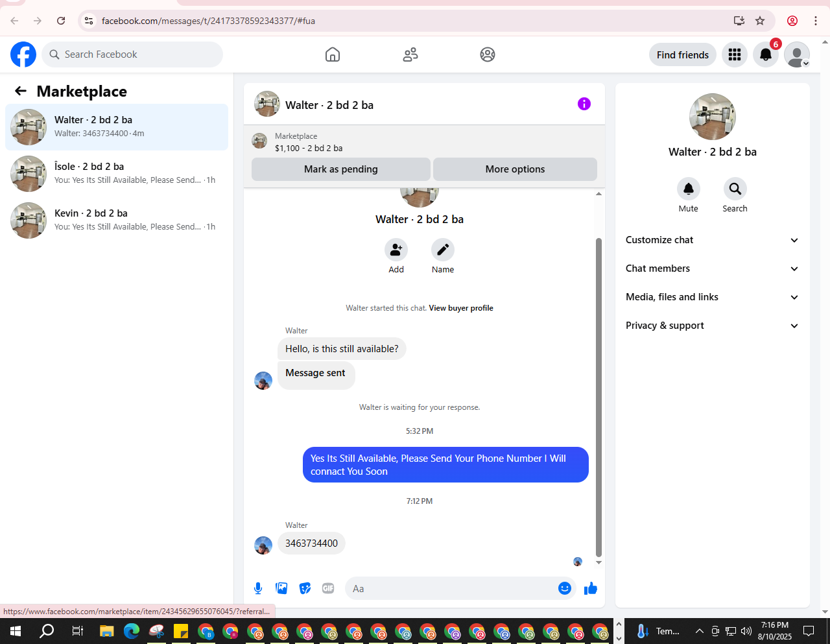Viewport: 830px width, 644px height.
Task: Open Windows Start menu
Action: (16, 631)
